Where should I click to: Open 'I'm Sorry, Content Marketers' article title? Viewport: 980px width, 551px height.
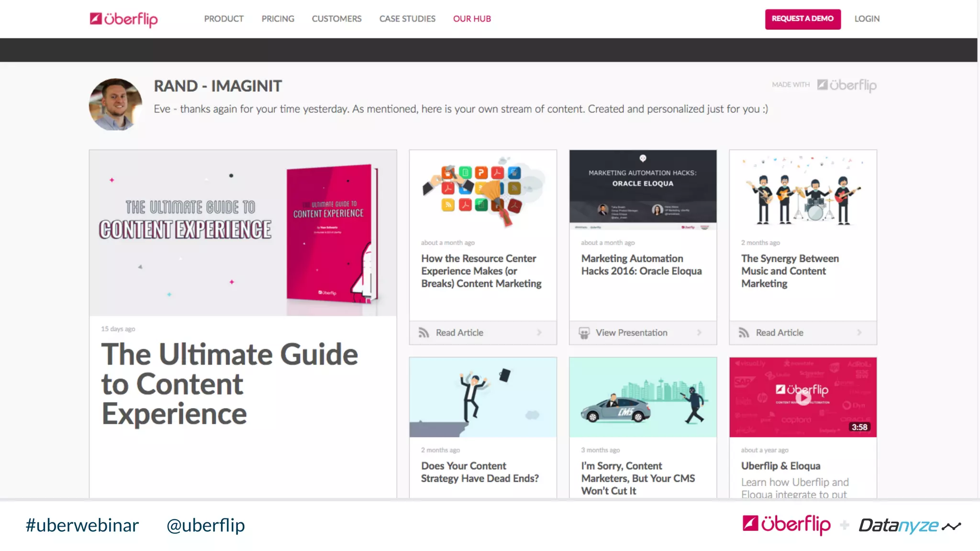tap(638, 478)
